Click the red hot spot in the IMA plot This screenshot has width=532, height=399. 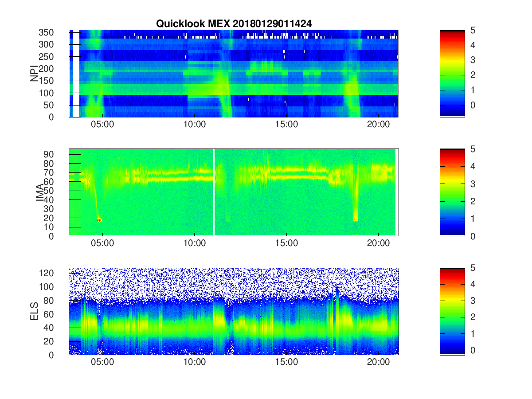pyautogui.click(x=99, y=219)
